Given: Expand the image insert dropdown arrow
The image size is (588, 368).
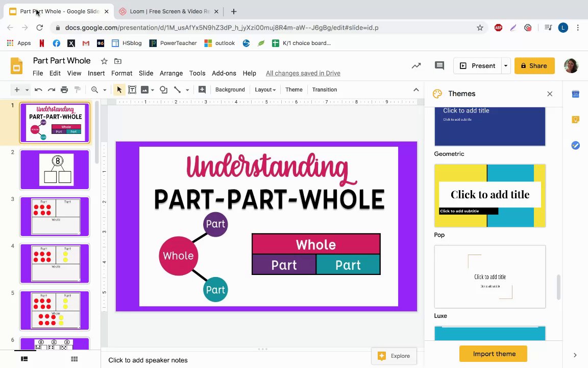Looking at the screenshot, I should tap(153, 90).
